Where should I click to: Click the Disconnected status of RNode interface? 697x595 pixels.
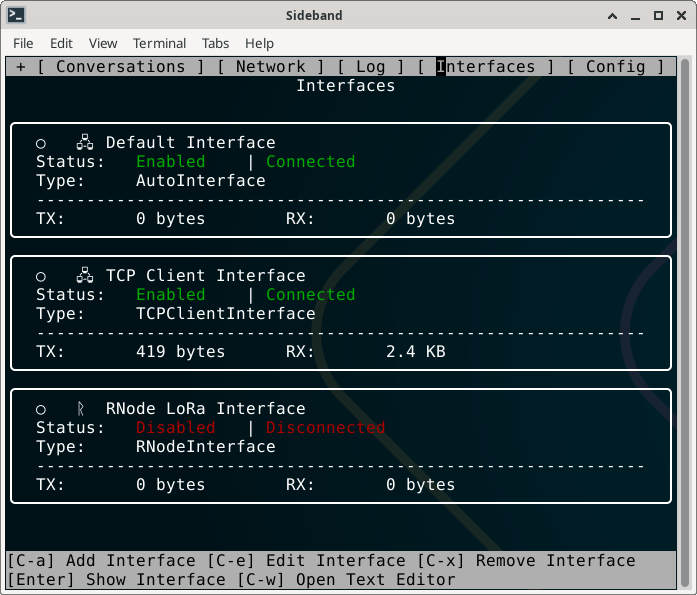(325, 428)
